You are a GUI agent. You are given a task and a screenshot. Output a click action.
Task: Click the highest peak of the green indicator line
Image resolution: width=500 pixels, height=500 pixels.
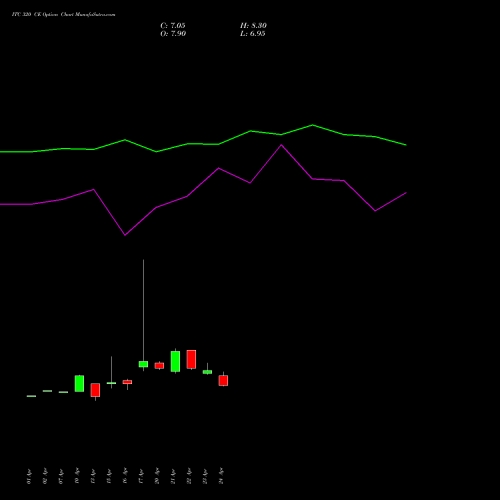(313, 125)
